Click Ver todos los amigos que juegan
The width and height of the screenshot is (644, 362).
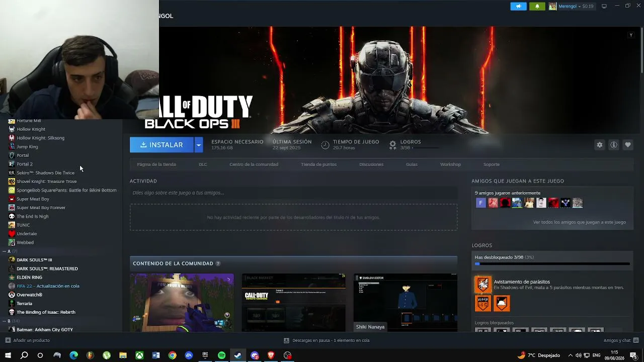point(580,222)
